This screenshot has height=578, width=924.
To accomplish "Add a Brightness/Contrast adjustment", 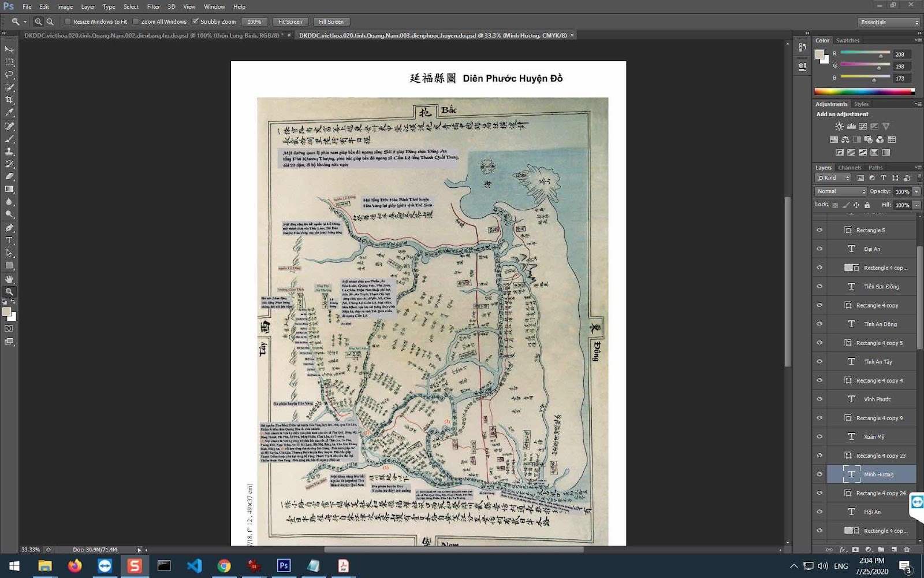I will coord(839,127).
